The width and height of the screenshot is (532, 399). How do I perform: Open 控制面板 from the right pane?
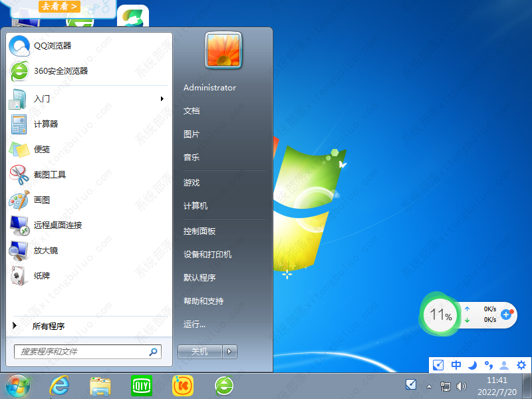coord(199,231)
